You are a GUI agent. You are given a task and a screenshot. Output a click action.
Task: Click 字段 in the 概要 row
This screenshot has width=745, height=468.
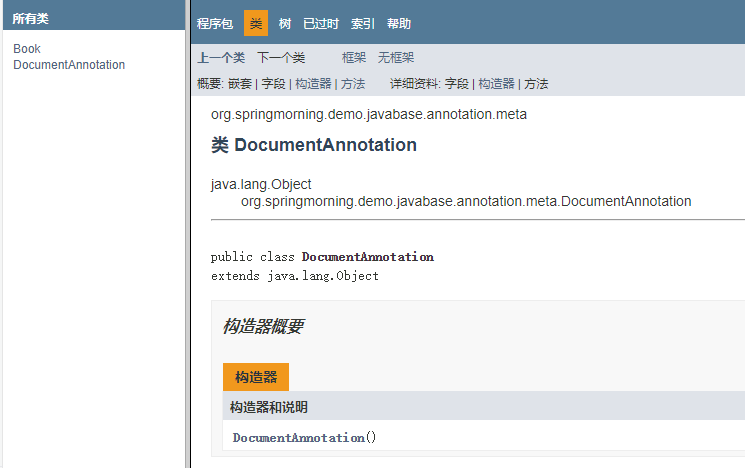click(273, 84)
